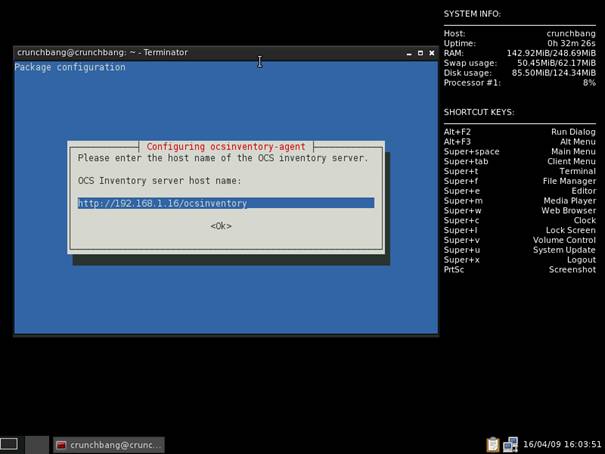605x454 pixels.
Task: Click the 'Configuring ocsinventory-agent' dialog title
Action: click(x=226, y=147)
